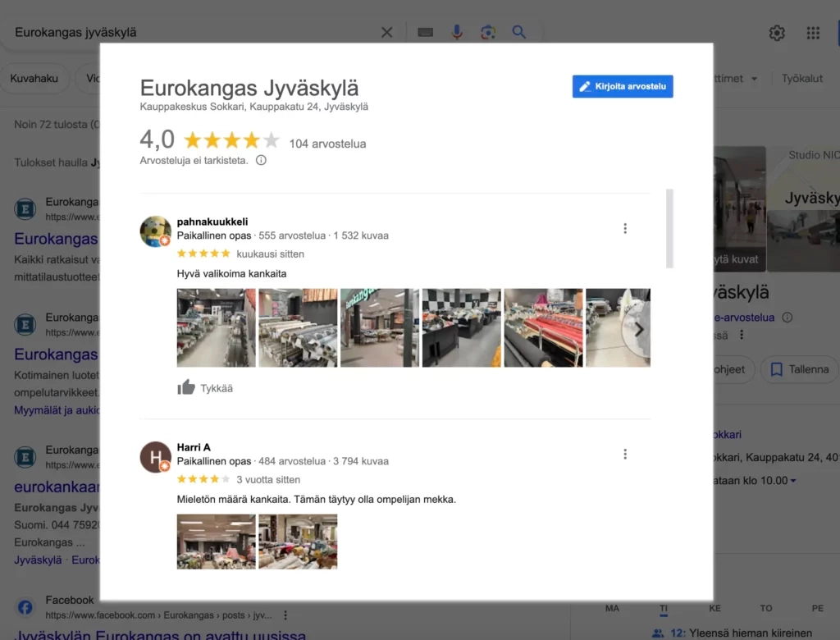
Task: Expand the opening hours dropdown at klo 10.00
Action: pyautogui.click(x=793, y=481)
